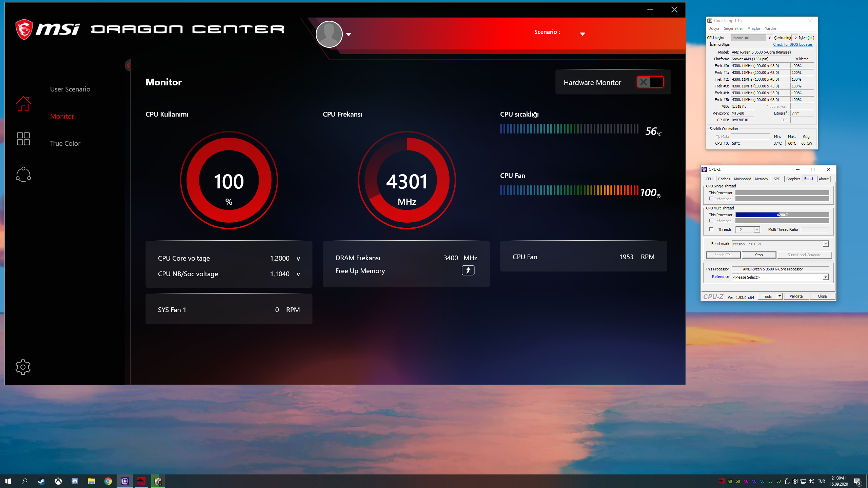This screenshot has width=868, height=488.
Task: Open Seçenekler menu in Core Temp
Action: pyautogui.click(x=733, y=28)
